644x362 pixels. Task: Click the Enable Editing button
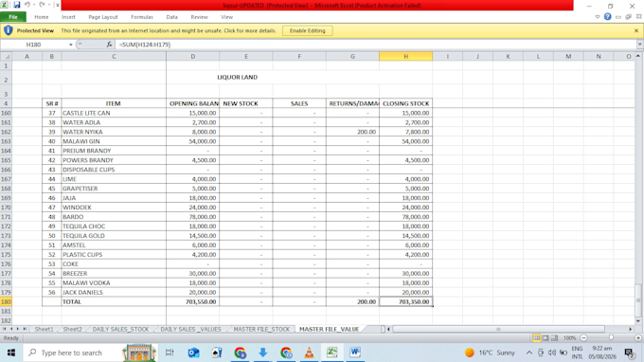coord(307,31)
